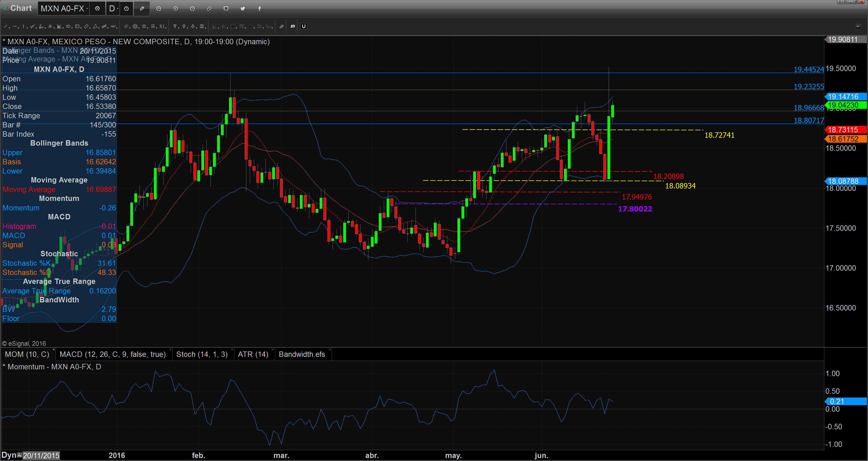Viewport: 868px width, 461px height.
Task: Open the time template clock dropdown
Action: coord(126,8)
